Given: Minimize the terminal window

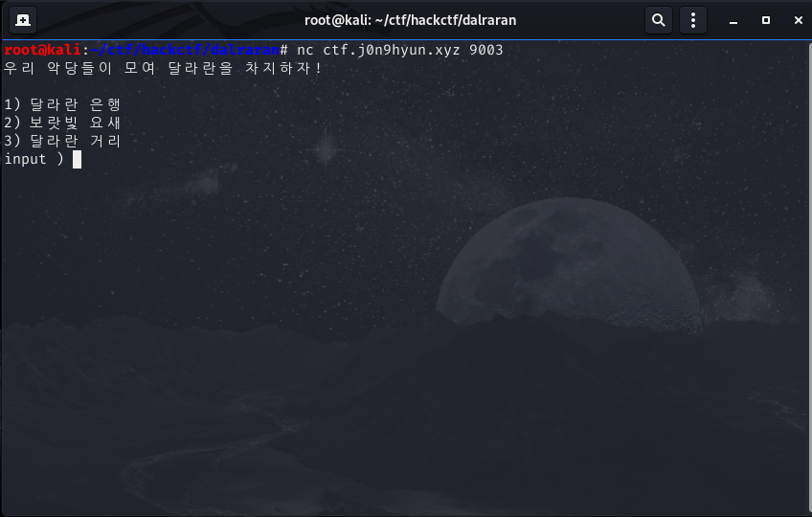Looking at the screenshot, I should 733,21.
